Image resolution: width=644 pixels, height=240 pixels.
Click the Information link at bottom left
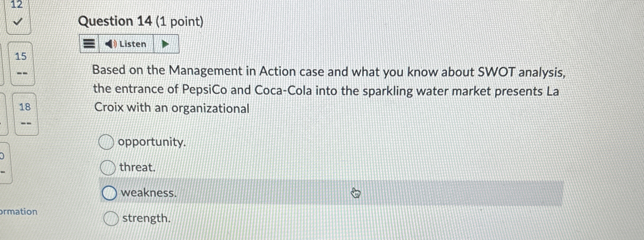coord(19,212)
